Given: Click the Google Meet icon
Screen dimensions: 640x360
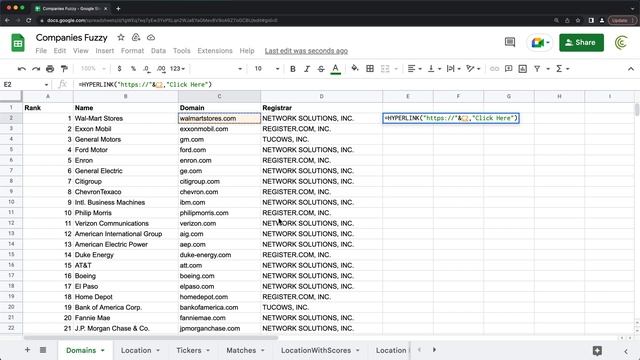Looking at the screenshot, I should tap(540, 42).
